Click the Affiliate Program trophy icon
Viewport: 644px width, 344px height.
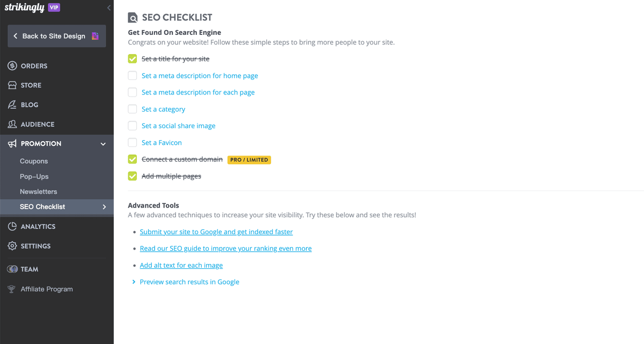pyautogui.click(x=12, y=289)
